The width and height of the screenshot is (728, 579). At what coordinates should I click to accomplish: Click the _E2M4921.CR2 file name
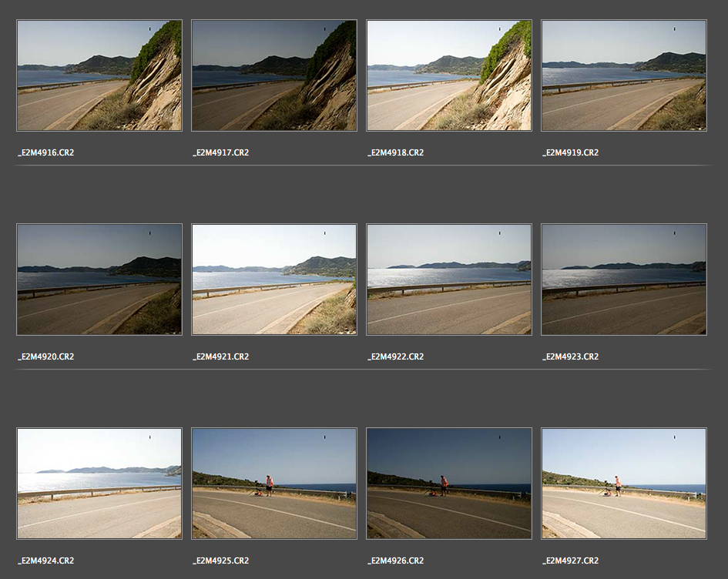click(x=220, y=356)
